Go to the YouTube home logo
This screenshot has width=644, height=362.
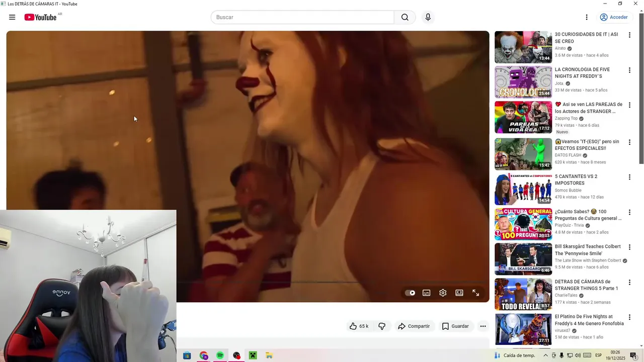(40, 17)
